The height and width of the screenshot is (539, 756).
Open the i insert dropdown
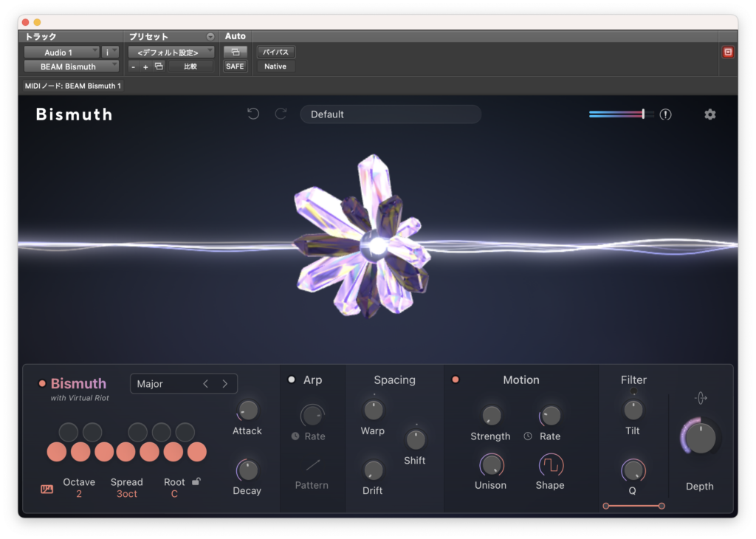pyautogui.click(x=111, y=52)
